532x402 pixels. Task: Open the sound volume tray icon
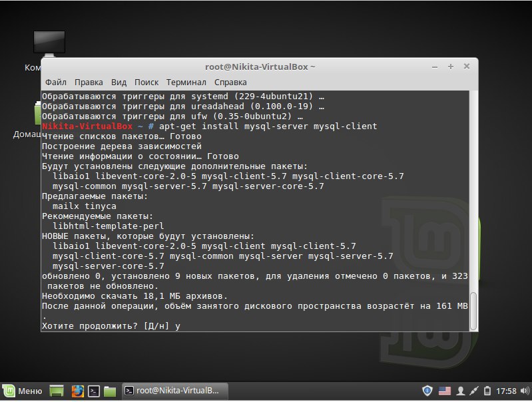coord(525,391)
